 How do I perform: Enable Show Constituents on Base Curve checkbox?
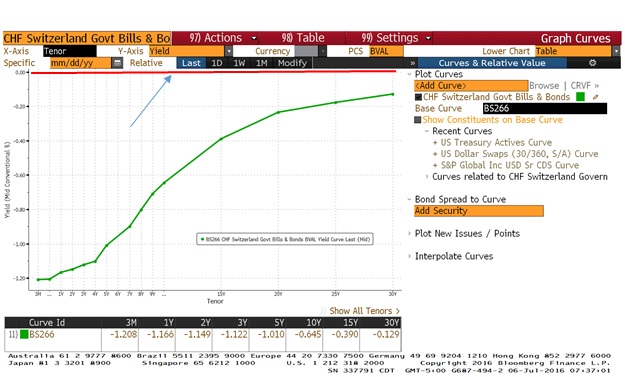pos(418,120)
